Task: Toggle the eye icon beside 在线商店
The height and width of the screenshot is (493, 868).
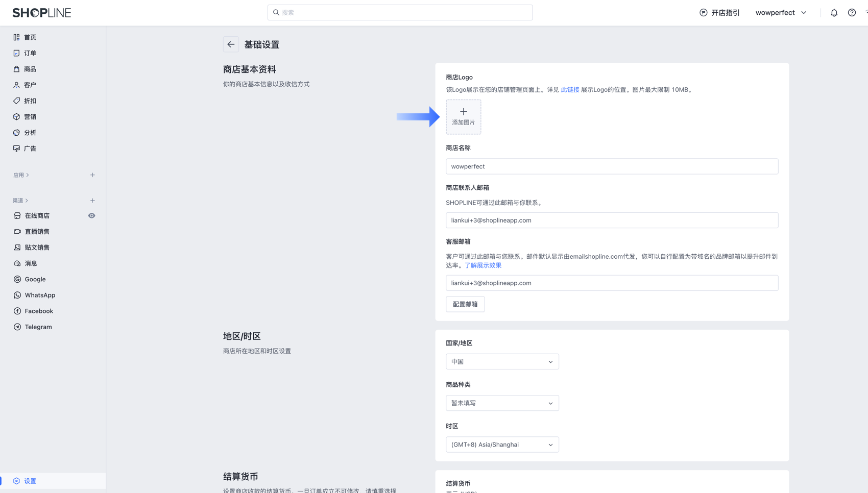Action: (x=91, y=216)
